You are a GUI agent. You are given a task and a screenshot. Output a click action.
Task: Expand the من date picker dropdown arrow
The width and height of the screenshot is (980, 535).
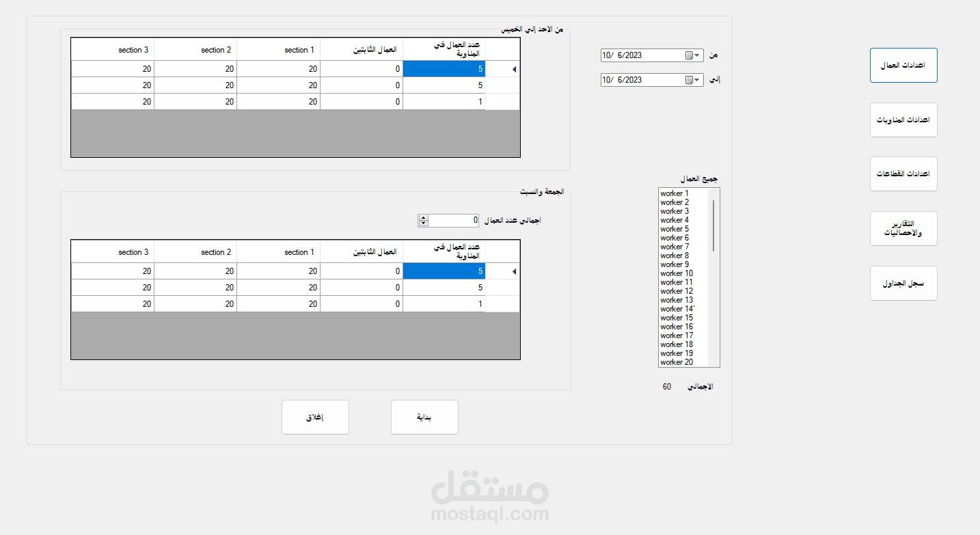tap(698, 55)
